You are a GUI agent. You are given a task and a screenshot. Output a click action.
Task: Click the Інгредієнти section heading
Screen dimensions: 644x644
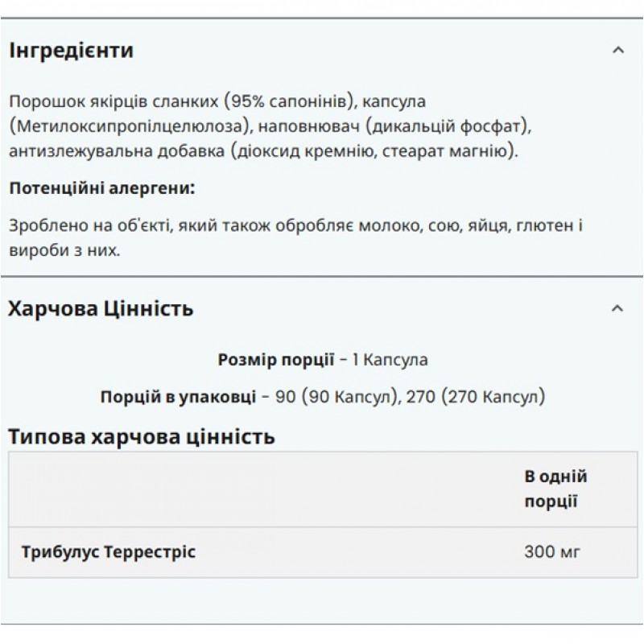(71, 51)
